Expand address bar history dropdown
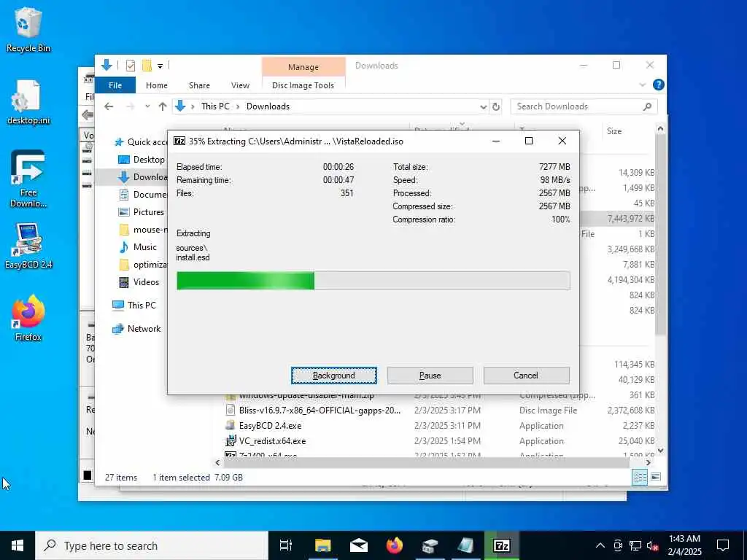The image size is (747, 560). (483, 106)
